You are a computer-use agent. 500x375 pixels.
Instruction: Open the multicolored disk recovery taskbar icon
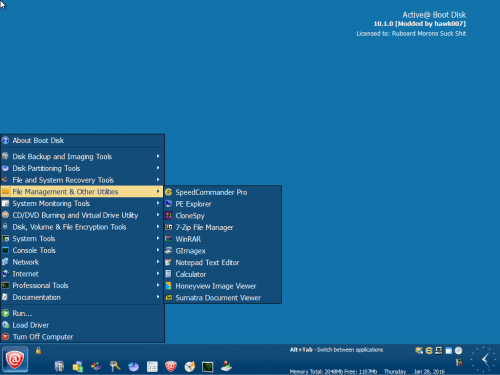pyautogui.click(x=97, y=366)
